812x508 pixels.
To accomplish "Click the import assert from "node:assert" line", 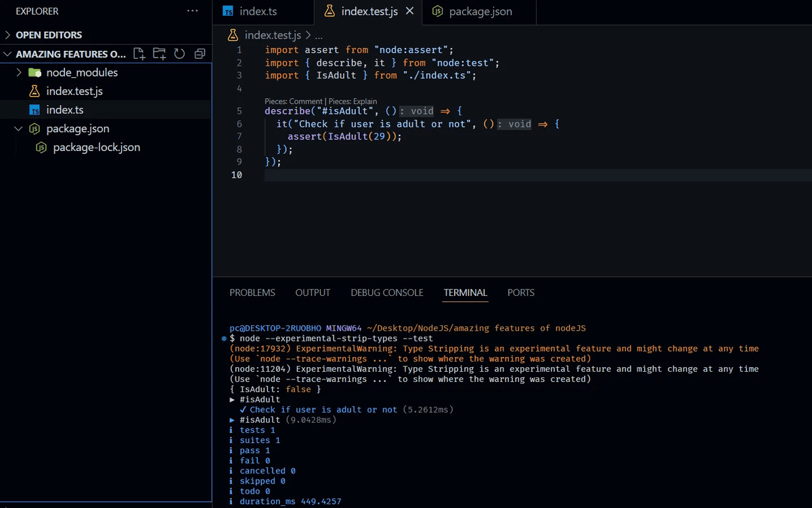I will 359,50.
